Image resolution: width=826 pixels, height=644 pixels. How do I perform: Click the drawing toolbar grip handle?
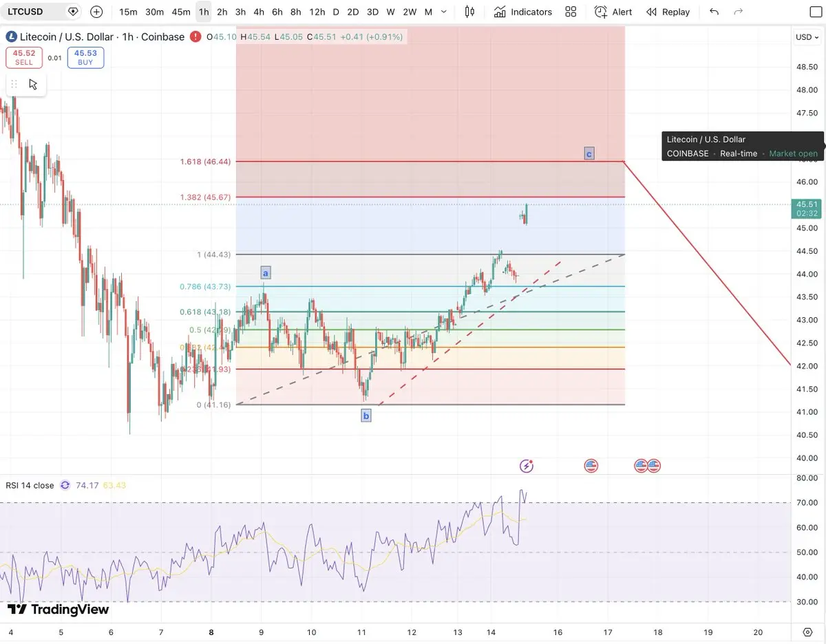coord(14,84)
